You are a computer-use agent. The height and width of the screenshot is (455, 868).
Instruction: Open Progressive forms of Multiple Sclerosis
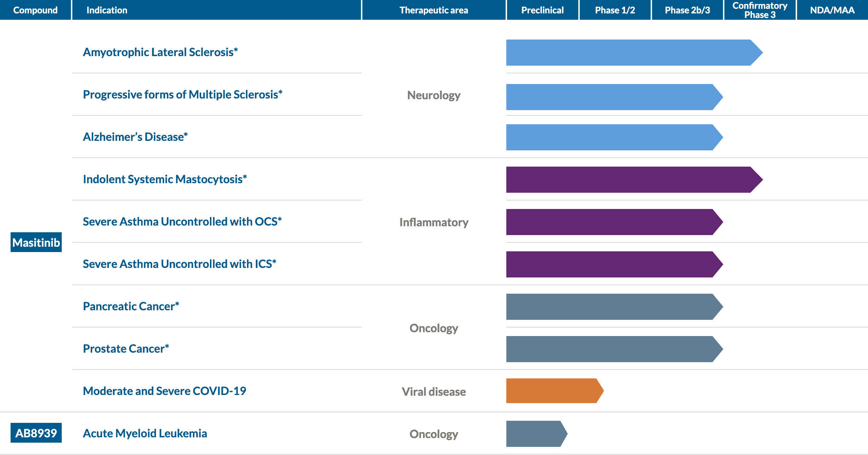click(x=183, y=95)
